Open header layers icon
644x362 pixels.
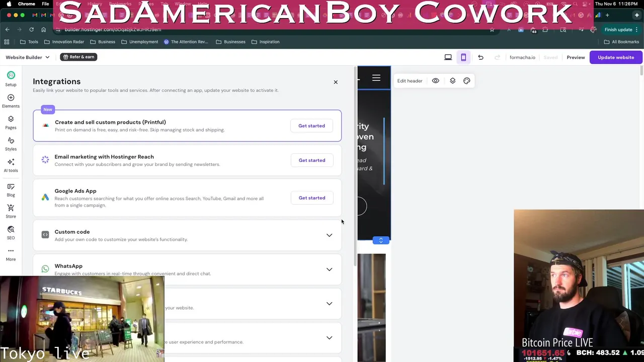(452, 80)
